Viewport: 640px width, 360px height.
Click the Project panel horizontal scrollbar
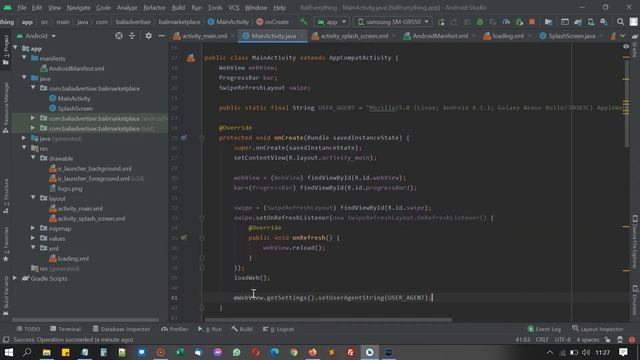[85, 320]
